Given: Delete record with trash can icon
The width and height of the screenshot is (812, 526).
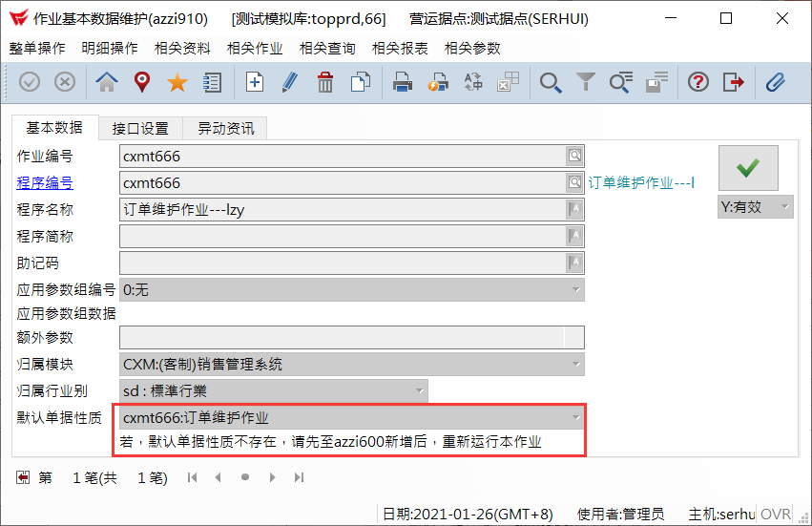Looking at the screenshot, I should coord(325,82).
